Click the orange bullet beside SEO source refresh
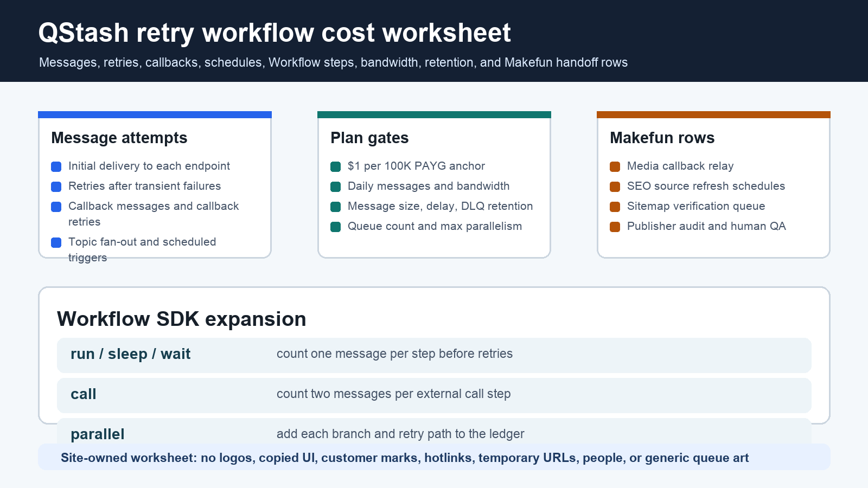This screenshot has width=868, height=488. (x=615, y=187)
